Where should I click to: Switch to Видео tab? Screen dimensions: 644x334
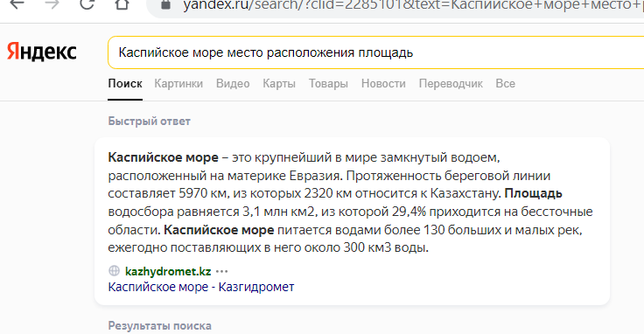(x=233, y=84)
